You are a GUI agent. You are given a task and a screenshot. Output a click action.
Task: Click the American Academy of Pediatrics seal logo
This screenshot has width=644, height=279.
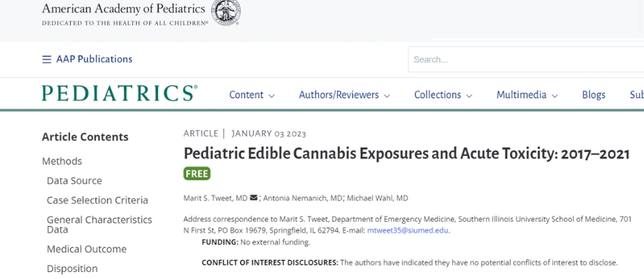pyautogui.click(x=226, y=12)
